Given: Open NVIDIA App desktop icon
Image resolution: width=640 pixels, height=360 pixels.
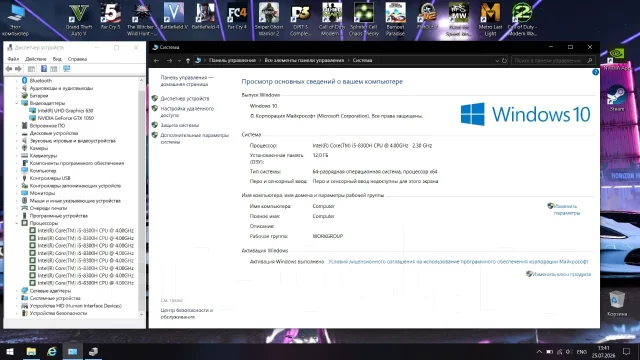Looking at the screenshot, I should 617,60.
